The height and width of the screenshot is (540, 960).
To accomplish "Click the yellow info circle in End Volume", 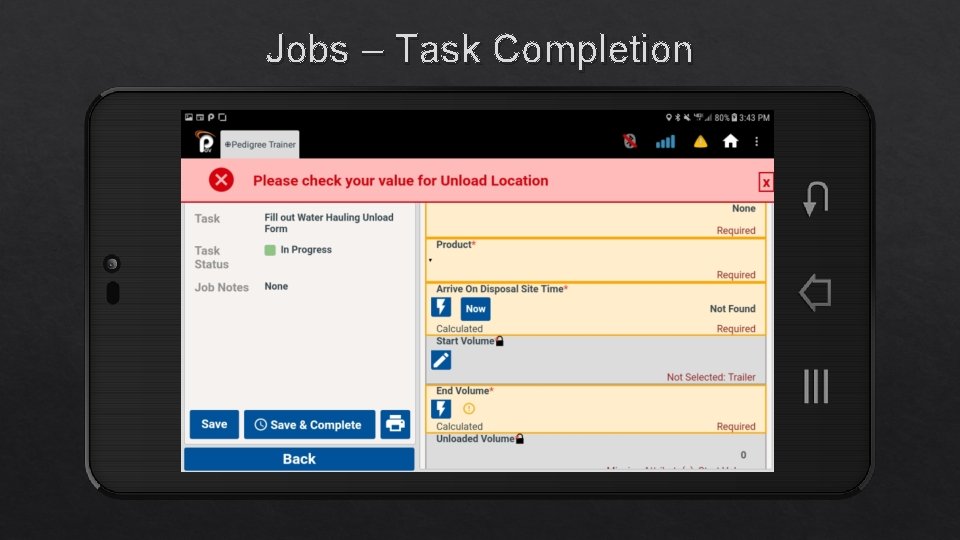I will coord(469,408).
